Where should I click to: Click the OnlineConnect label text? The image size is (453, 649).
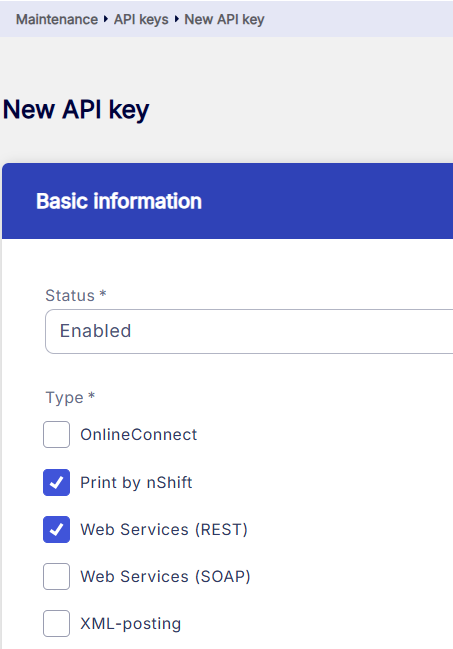[139, 435]
